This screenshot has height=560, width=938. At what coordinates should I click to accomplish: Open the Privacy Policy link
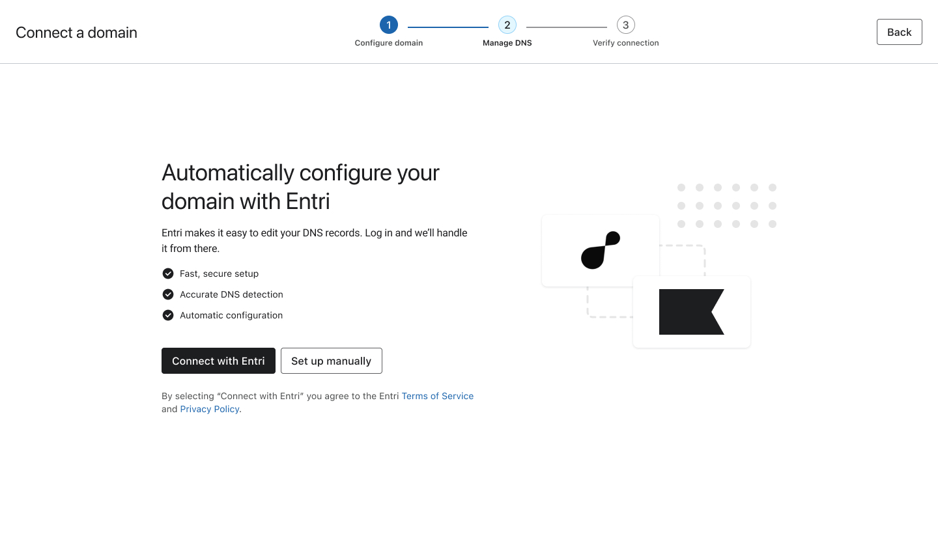coord(210,409)
